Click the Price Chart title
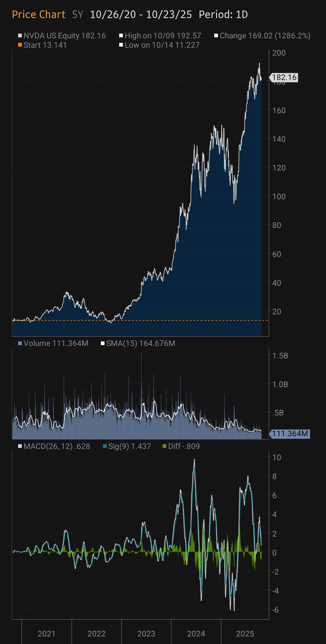326x644 pixels. pyautogui.click(x=39, y=14)
